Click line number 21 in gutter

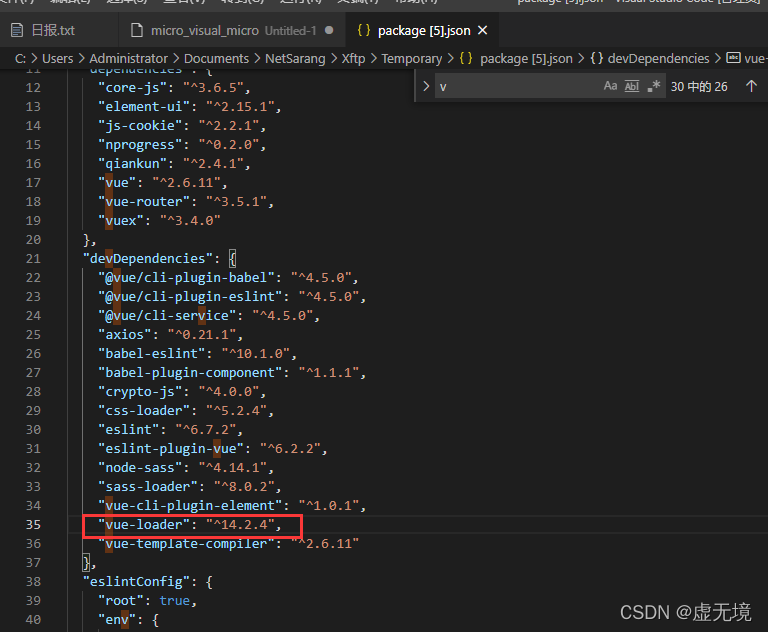pyautogui.click(x=33, y=259)
